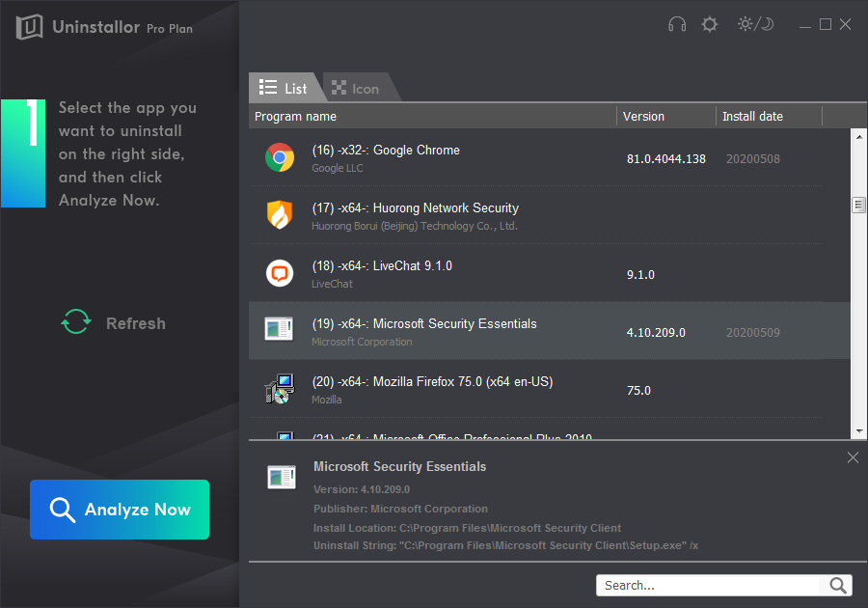Click the program list scrollbar thumb
The image size is (868, 608).
pos(859,205)
